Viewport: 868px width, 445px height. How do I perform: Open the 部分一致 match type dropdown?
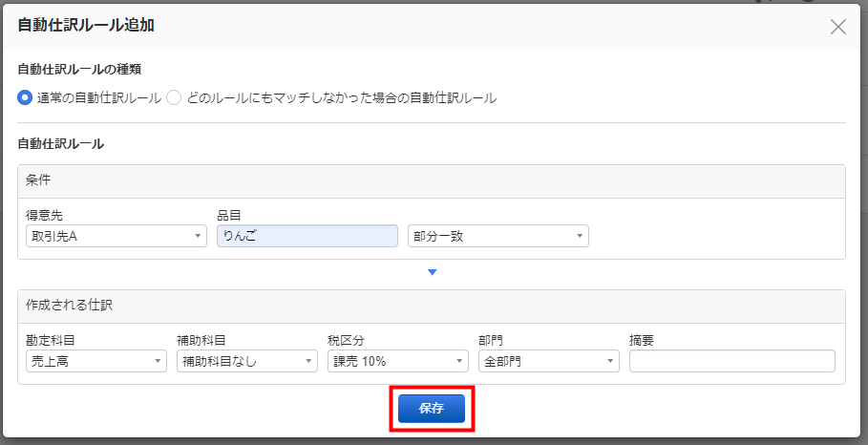pos(498,236)
